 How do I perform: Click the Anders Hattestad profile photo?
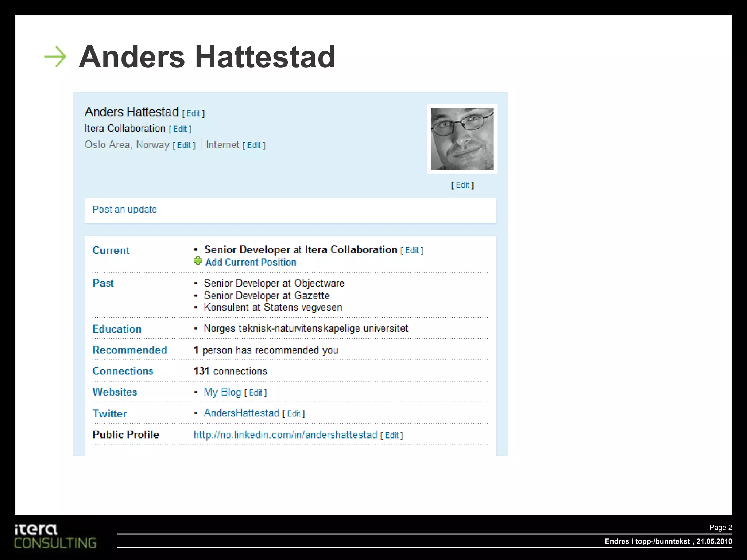tap(462, 139)
